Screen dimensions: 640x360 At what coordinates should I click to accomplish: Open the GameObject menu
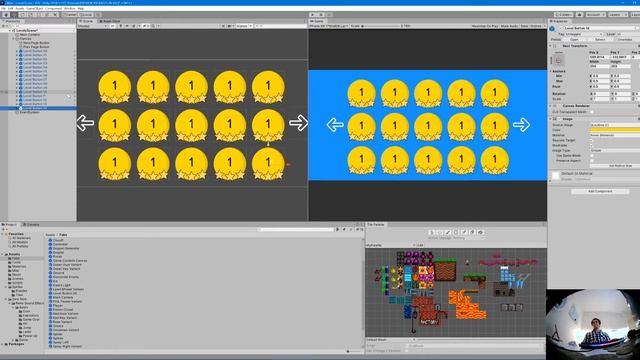(35, 9)
